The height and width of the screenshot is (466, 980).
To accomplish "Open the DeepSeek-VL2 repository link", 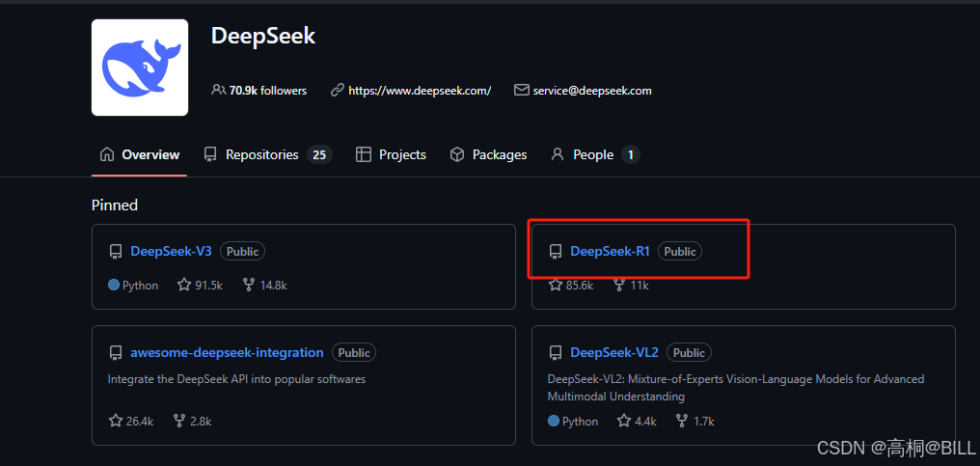I will (x=614, y=353).
